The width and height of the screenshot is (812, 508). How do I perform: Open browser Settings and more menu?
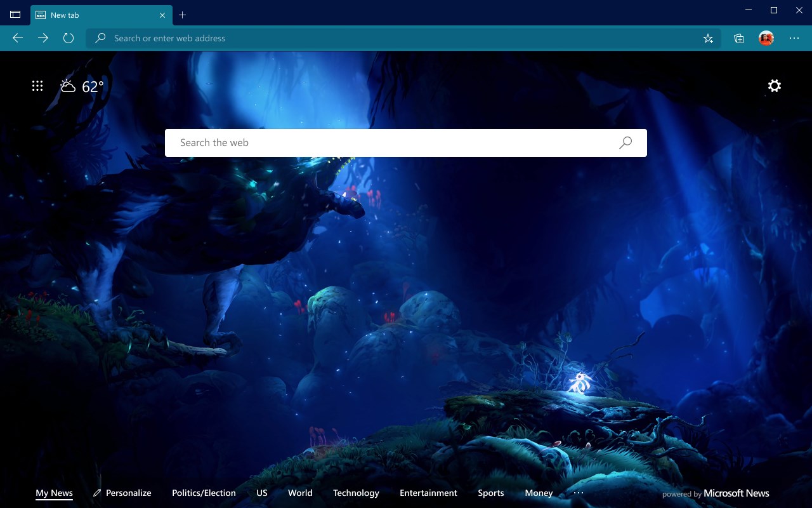[794, 38]
